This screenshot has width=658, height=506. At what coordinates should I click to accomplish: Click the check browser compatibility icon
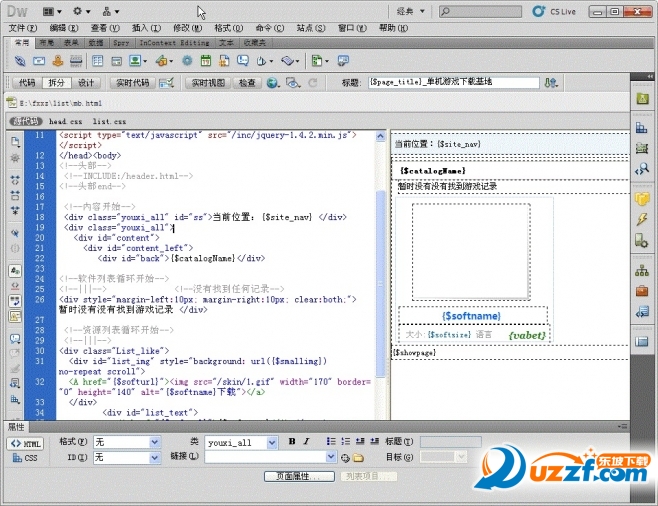point(167,83)
